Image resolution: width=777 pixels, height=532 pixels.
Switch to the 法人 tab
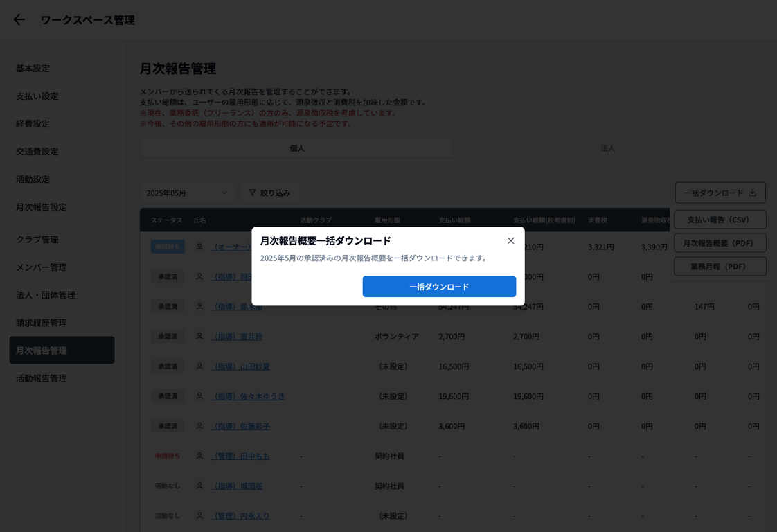pos(607,148)
